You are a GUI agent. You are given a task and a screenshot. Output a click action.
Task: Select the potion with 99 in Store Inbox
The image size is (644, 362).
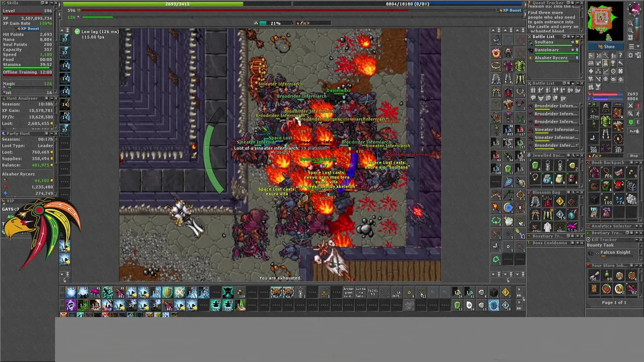(x=606, y=276)
